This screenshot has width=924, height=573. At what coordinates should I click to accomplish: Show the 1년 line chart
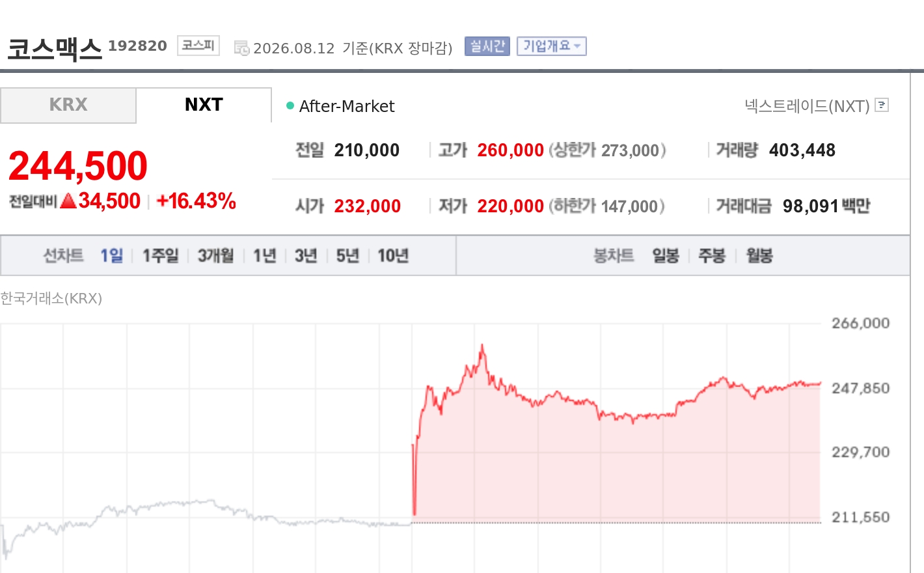[265, 255]
